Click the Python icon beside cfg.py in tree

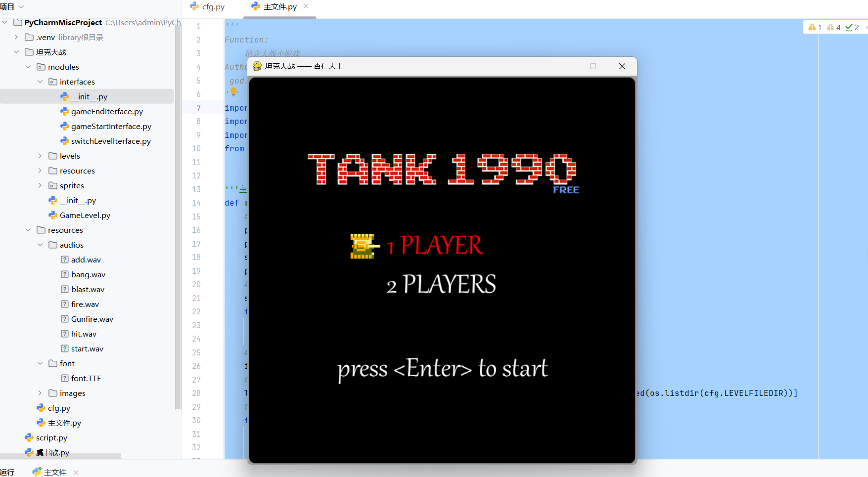[41, 408]
